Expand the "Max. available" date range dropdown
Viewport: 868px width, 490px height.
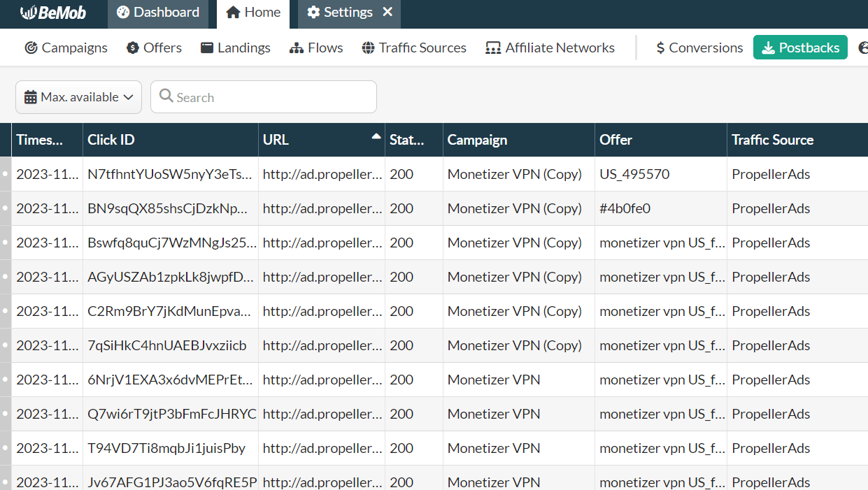(78, 97)
